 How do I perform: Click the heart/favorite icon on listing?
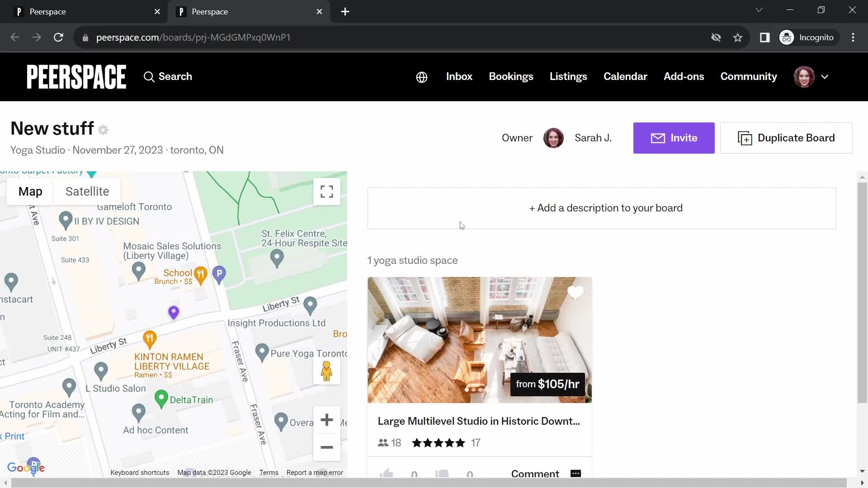576,292
